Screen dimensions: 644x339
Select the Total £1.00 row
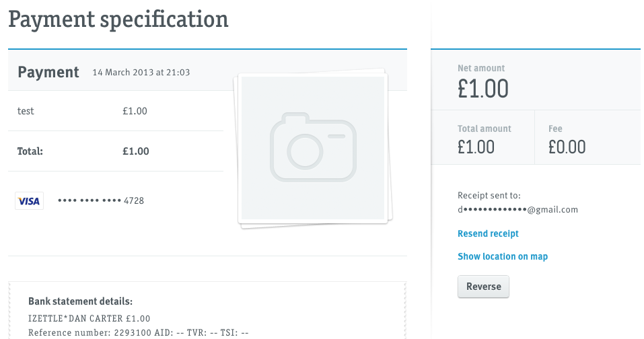coord(116,151)
